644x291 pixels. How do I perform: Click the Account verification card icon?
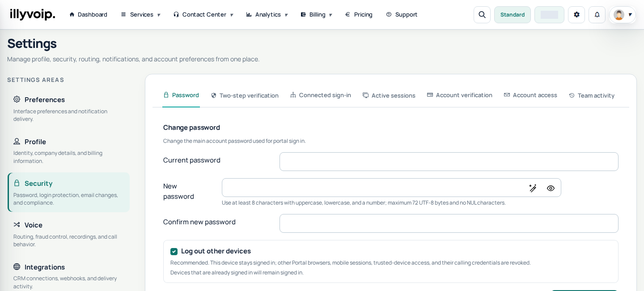tap(430, 95)
